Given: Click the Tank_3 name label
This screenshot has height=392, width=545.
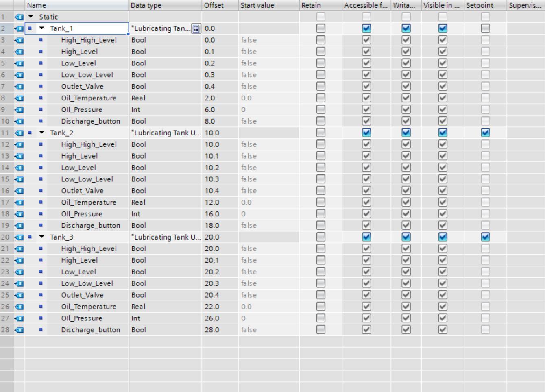Looking at the screenshot, I should [x=61, y=237].
